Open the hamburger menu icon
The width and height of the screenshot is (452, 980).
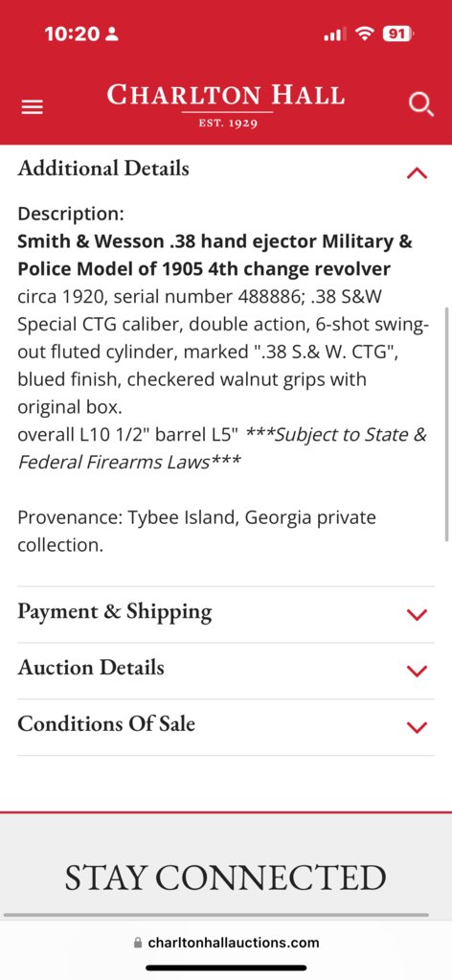pyautogui.click(x=33, y=107)
